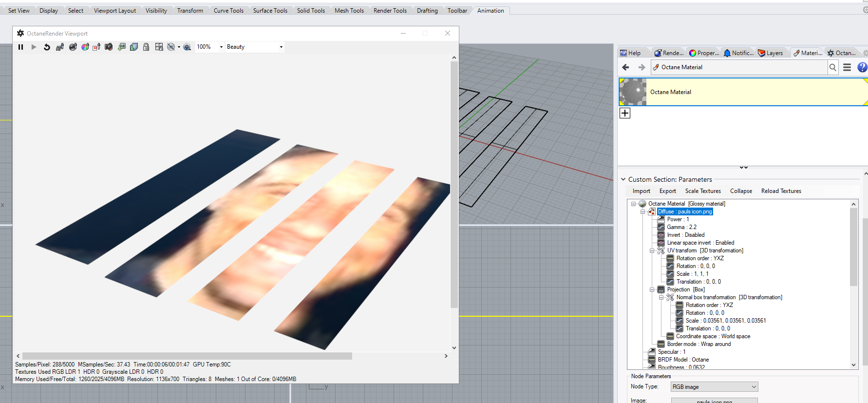Open the dropdown arrow beside the clay icon
The height and width of the screenshot is (403, 868).
click(x=179, y=47)
